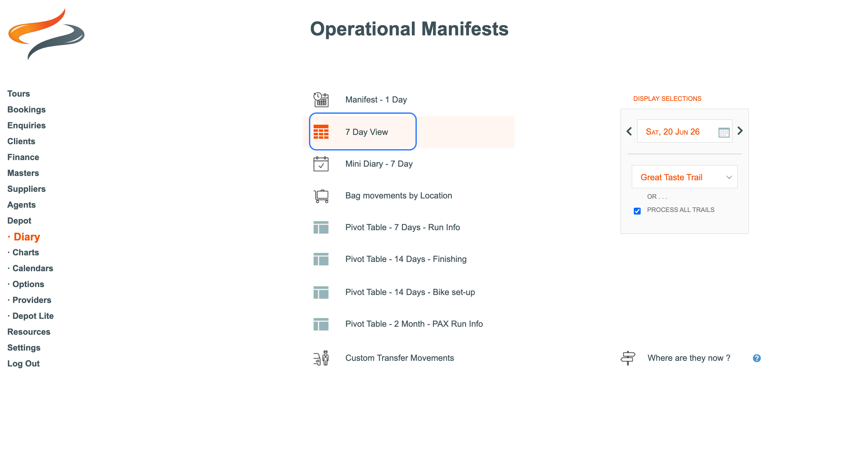Click the blue help question mark icon
The image size is (868, 465).
tap(757, 358)
